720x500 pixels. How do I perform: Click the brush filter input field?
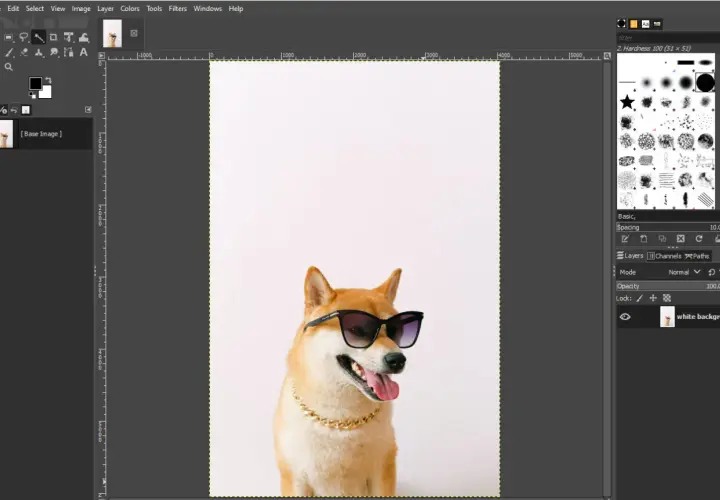[668, 38]
